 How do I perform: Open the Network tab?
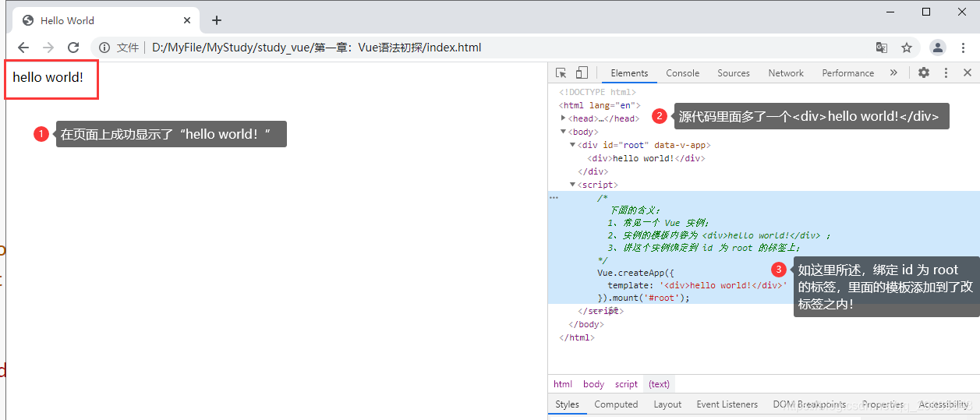(786, 72)
